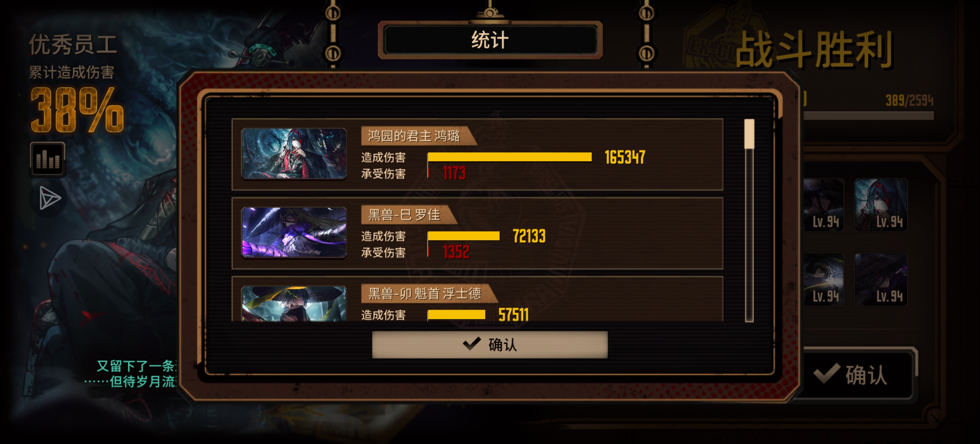Click the checkmark on dialog confirm button
The height and width of the screenshot is (444, 980).
pyautogui.click(x=472, y=343)
